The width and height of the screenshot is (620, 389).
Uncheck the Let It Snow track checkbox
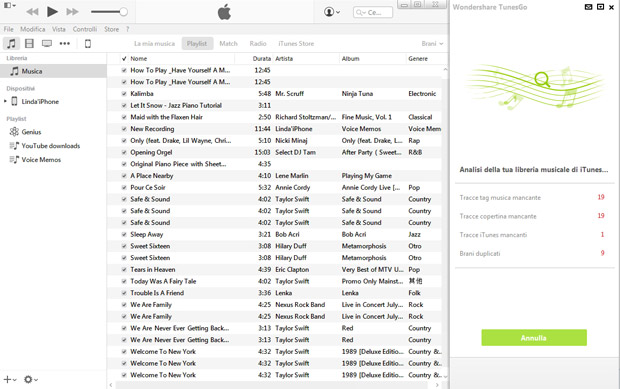click(124, 106)
